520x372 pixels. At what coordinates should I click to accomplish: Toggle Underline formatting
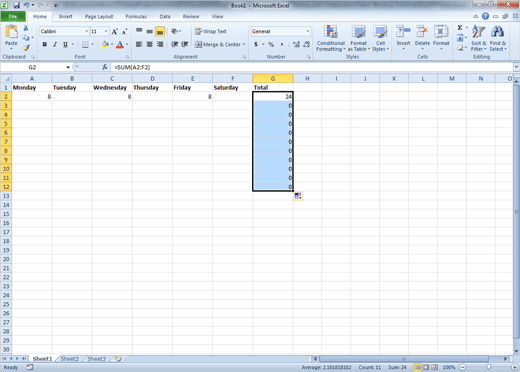(65, 44)
